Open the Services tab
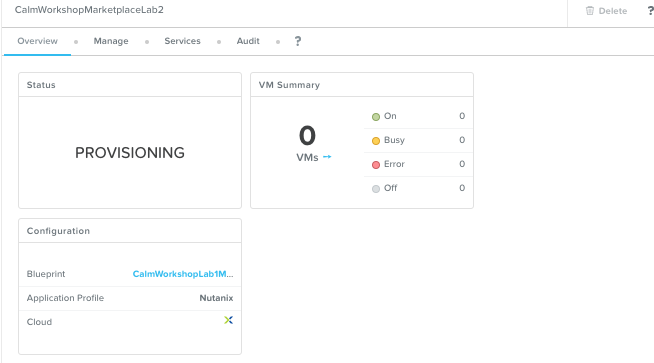Viewport: 654px width, 363px height. tap(182, 41)
